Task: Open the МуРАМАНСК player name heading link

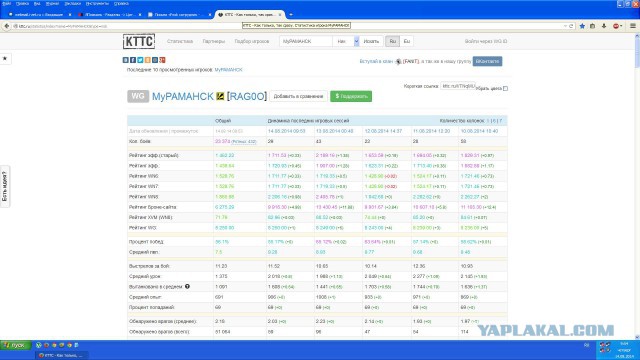Action: click(x=182, y=96)
